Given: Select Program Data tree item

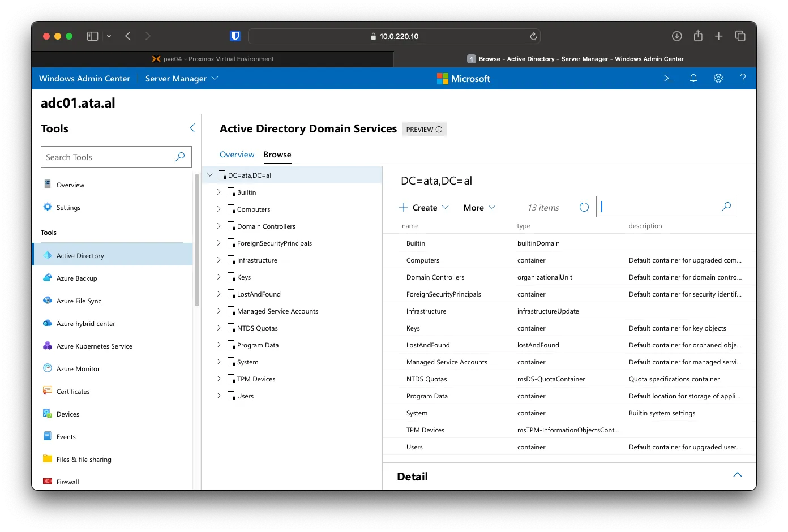Looking at the screenshot, I should click(x=258, y=345).
